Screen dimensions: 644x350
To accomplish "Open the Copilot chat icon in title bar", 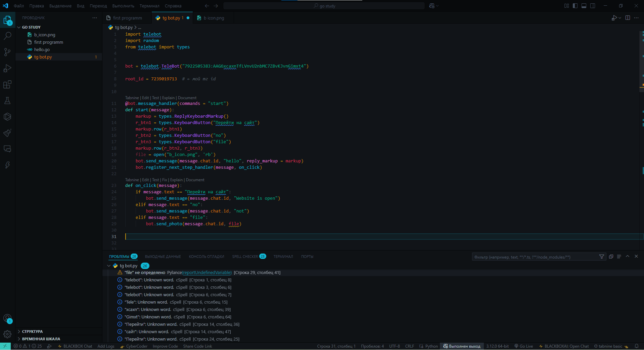I will click(x=432, y=6).
